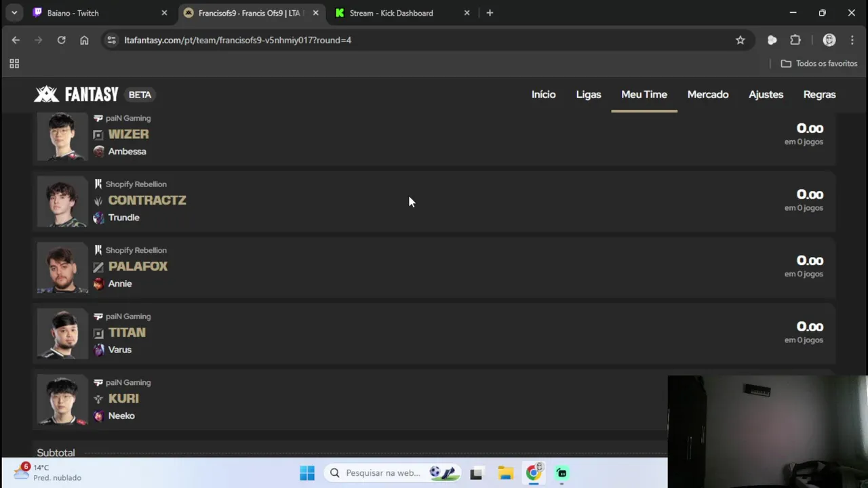Open the Início navigation item

(543, 94)
